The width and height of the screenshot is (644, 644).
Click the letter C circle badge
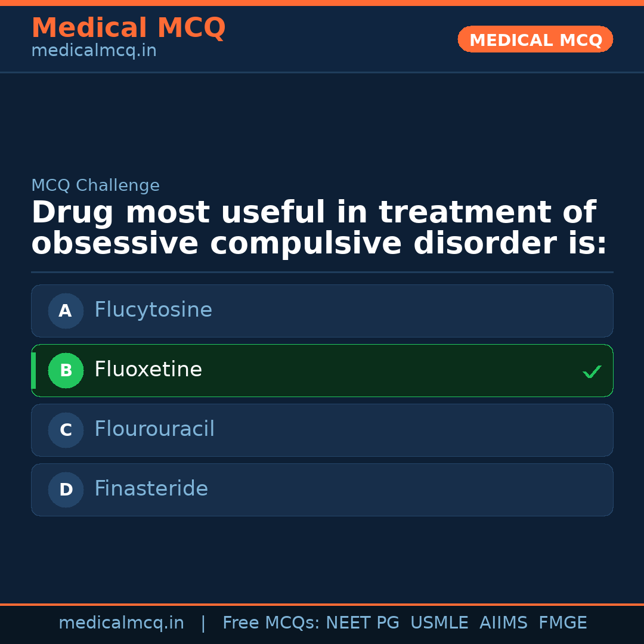(66, 430)
